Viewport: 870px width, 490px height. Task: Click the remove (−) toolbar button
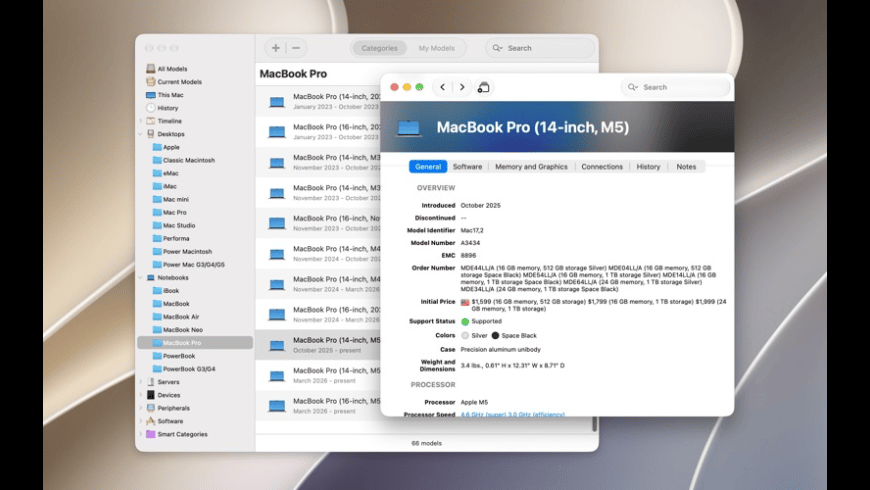(296, 48)
